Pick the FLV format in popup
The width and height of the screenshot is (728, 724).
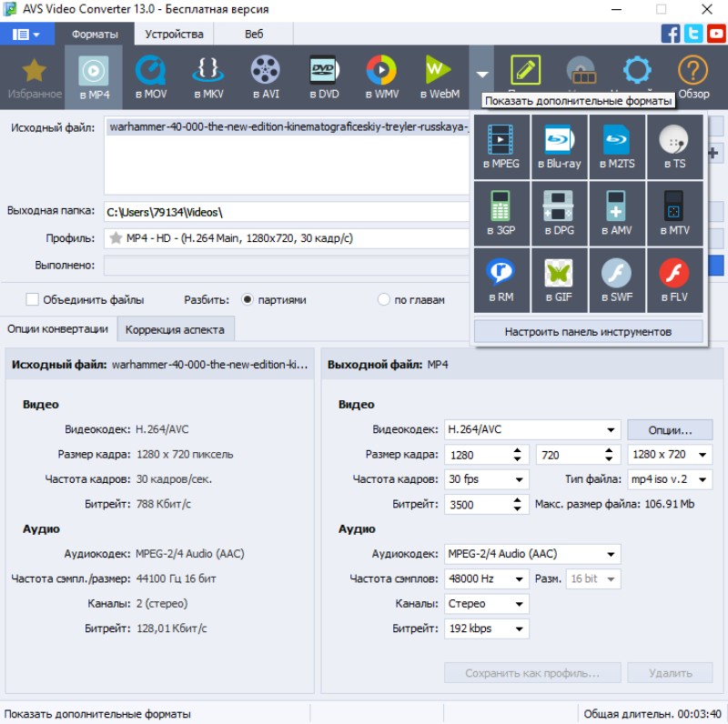click(x=674, y=280)
